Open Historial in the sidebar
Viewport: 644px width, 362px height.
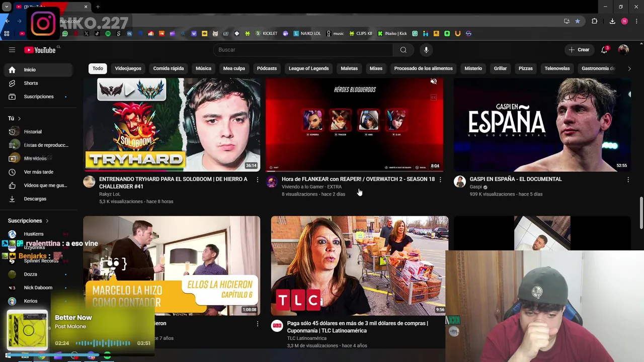[x=39, y=132]
